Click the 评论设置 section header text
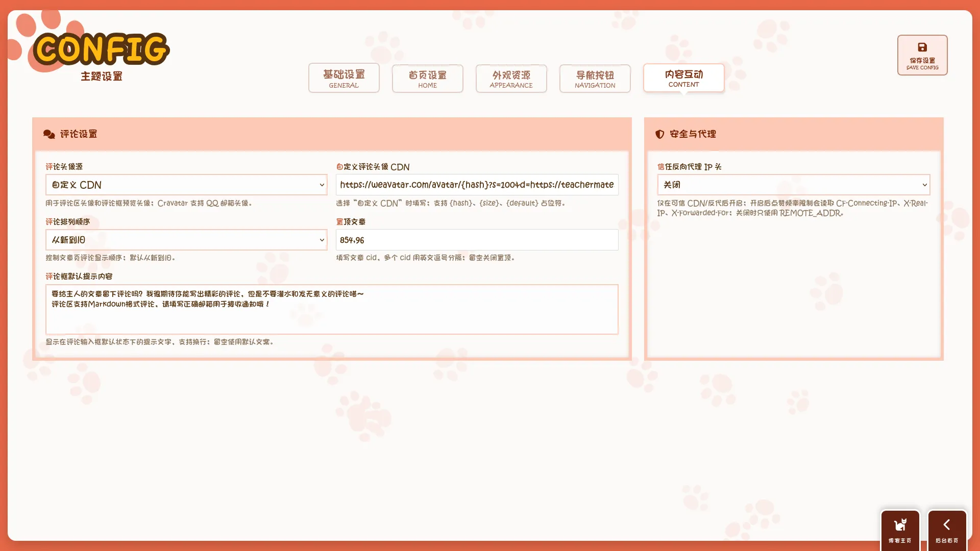This screenshot has width=980, height=551. 79,134
